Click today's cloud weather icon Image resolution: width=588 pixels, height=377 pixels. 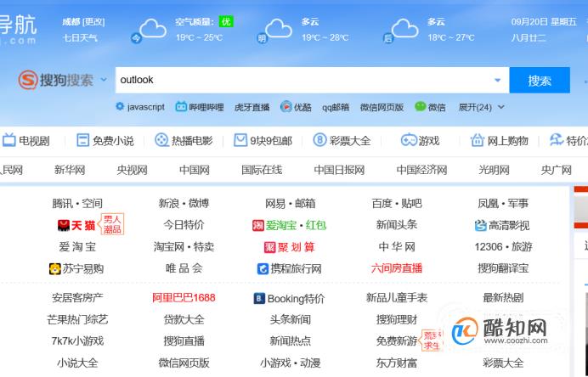(153, 28)
